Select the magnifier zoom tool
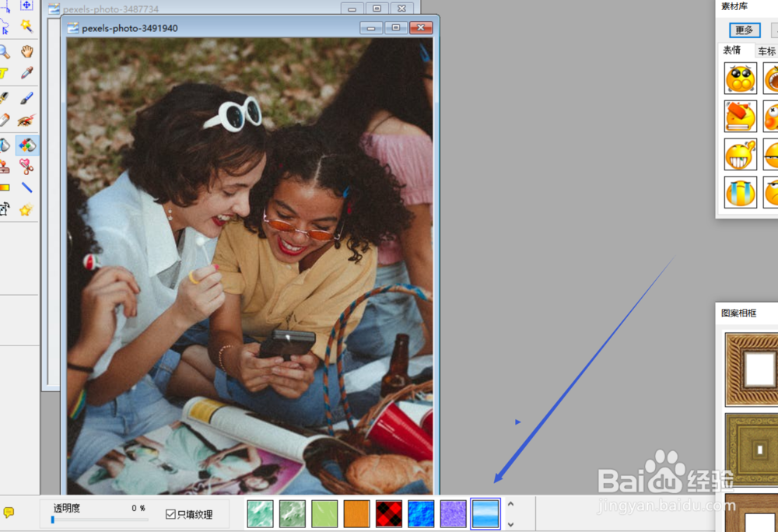This screenshot has height=532, width=778. click(5, 51)
